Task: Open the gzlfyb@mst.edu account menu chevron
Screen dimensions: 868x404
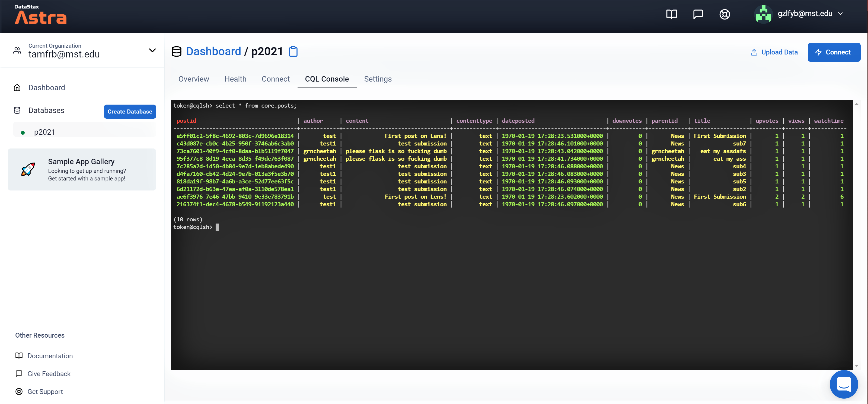Action: click(840, 14)
